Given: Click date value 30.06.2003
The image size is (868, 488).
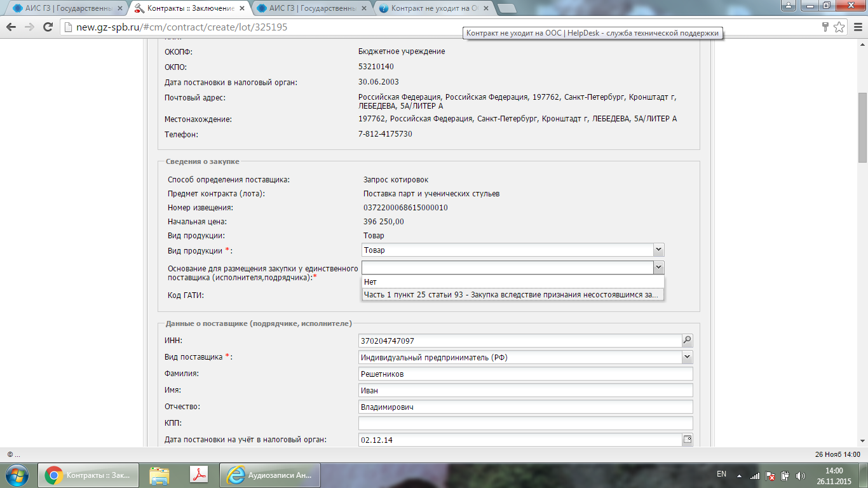Looking at the screenshot, I should (379, 82).
